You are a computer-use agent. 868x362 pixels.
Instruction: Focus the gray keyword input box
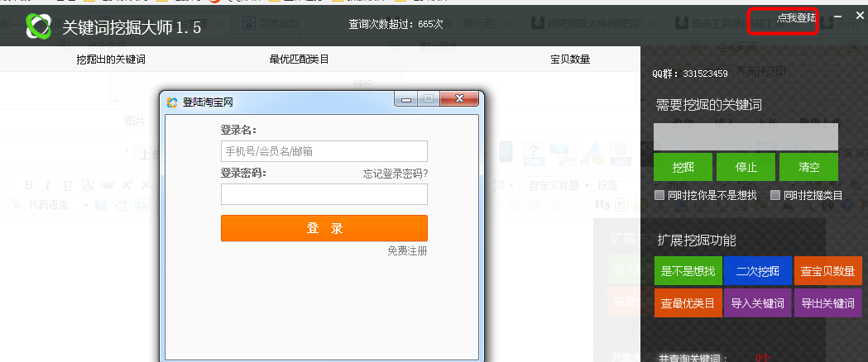click(x=746, y=136)
